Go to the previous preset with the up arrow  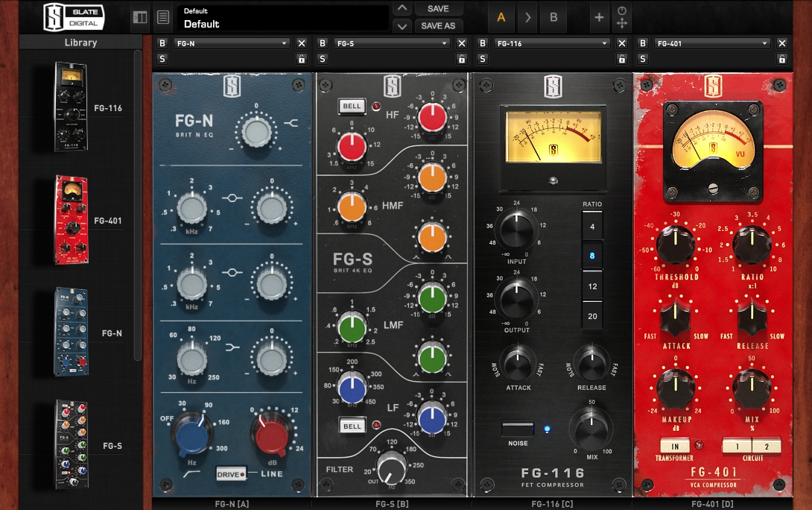click(402, 8)
